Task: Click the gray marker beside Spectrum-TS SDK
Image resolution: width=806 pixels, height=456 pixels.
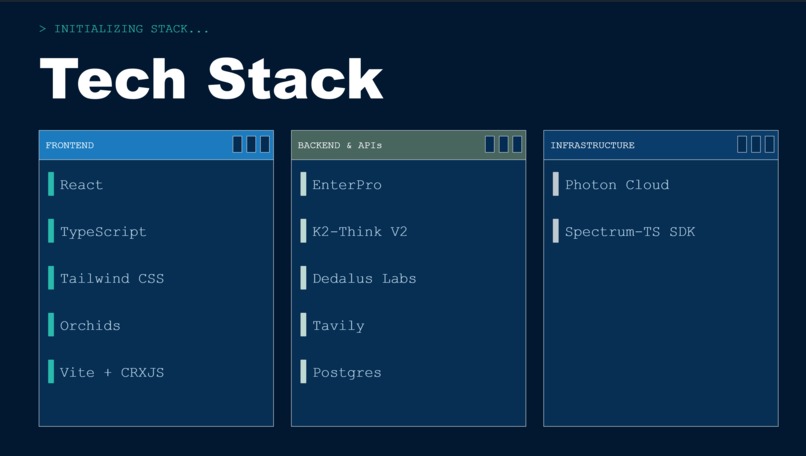Action: (x=556, y=231)
